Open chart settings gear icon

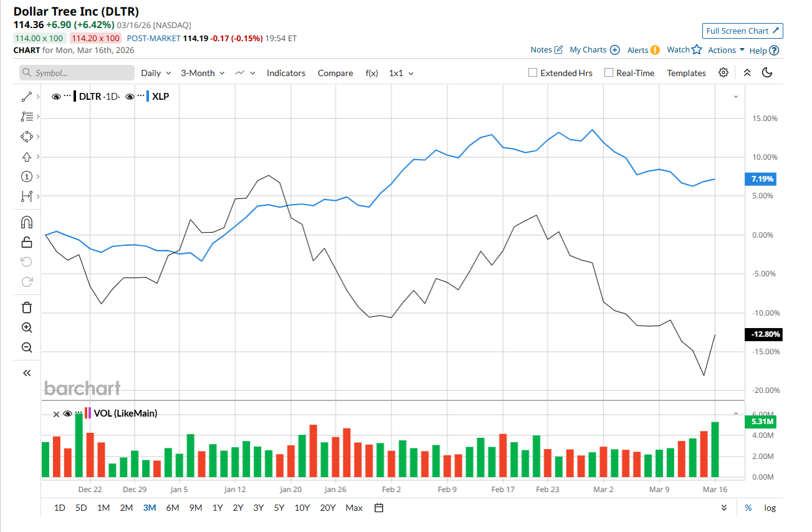tap(724, 72)
